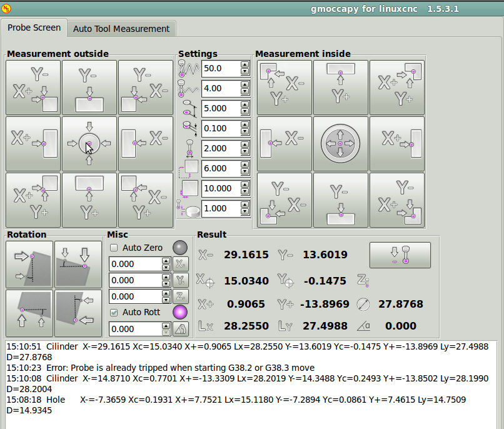Probe inside right wall X+ button

click(397, 144)
